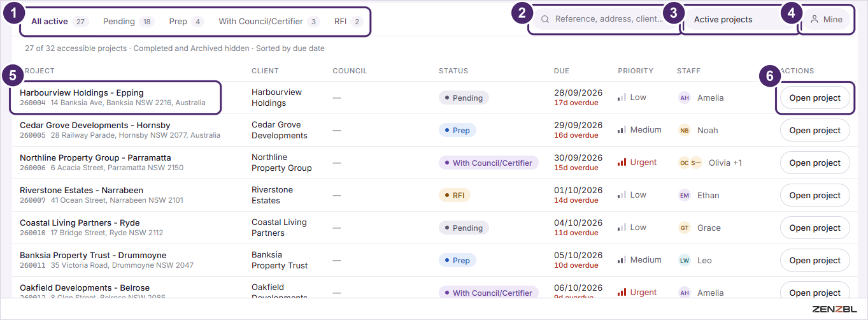This screenshot has width=868, height=320.
Task: Click the '16d overdue' label
Action: point(576,135)
